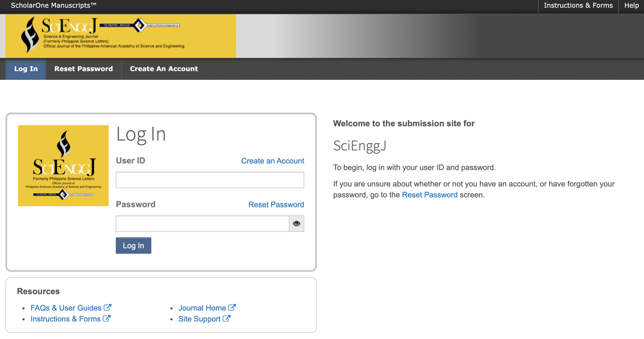The height and width of the screenshot is (339, 644).
Task: Focus the Password input field
Action: click(202, 224)
